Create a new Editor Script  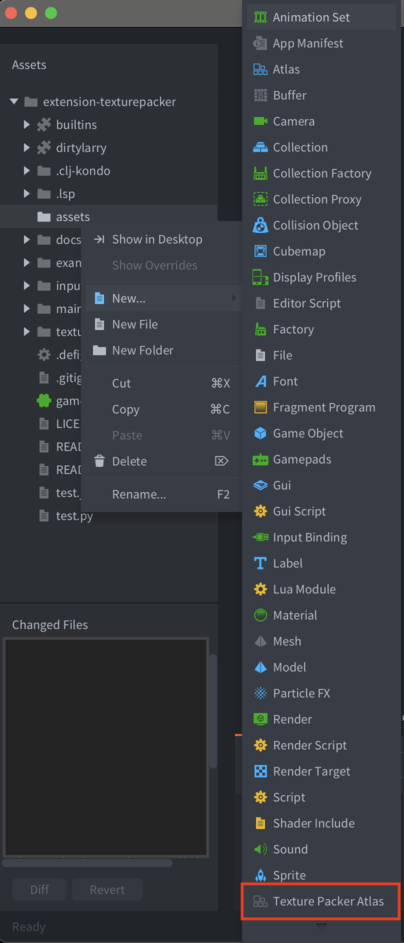pos(323,303)
